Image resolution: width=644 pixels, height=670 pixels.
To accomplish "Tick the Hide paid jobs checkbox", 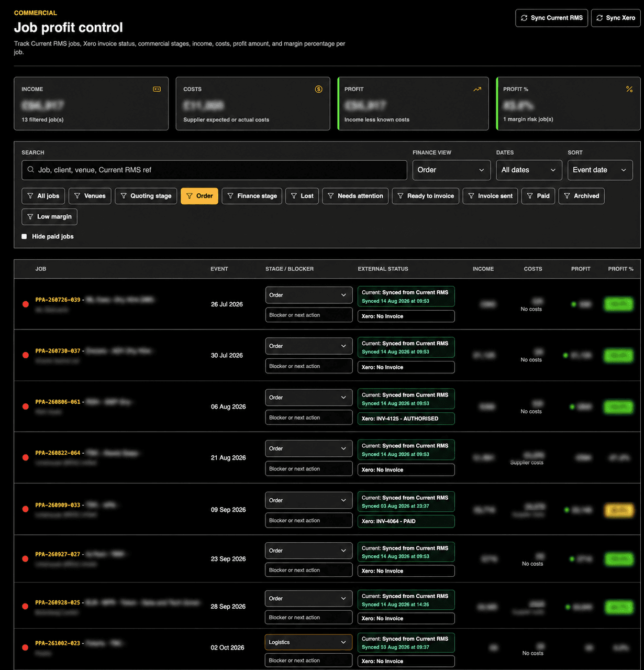I will coord(24,237).
